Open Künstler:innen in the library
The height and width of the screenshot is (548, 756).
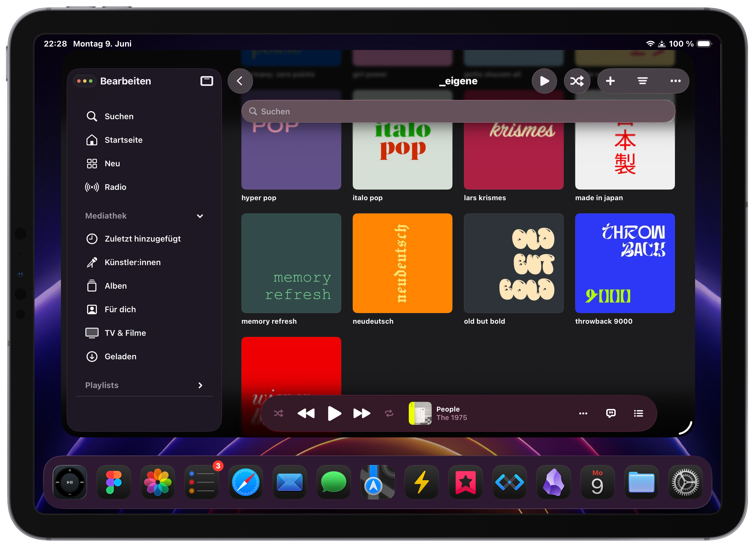[144, 263]
